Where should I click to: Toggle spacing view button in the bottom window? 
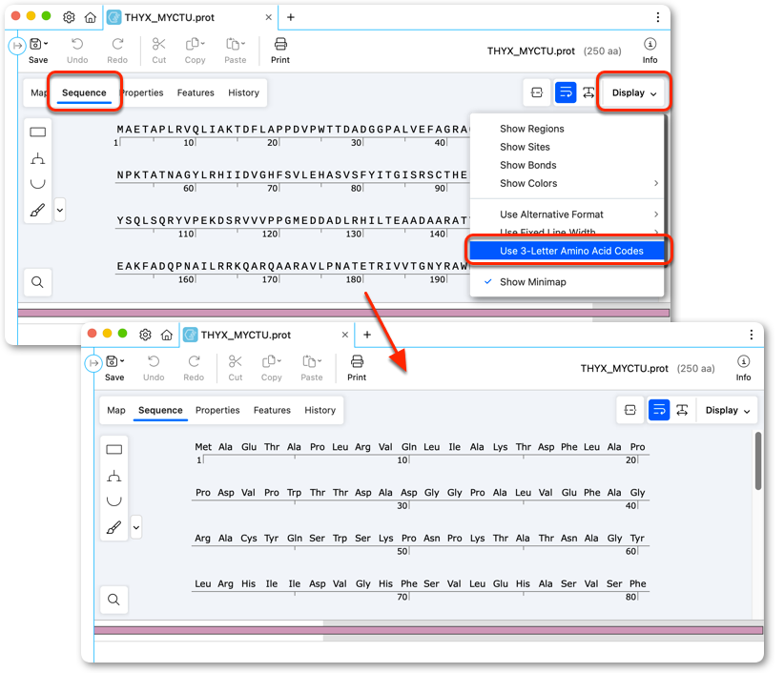[682, 410]
